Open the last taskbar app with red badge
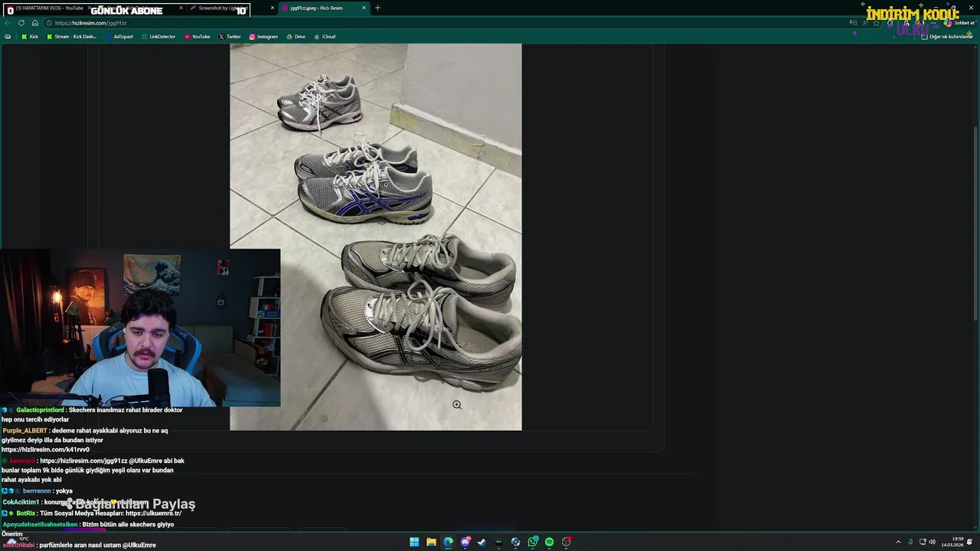 (566, 542)
